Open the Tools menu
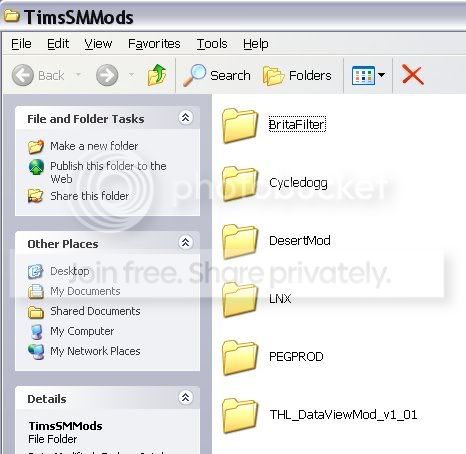This screenshot has width=466, height=454. click(x=212, y=44)
